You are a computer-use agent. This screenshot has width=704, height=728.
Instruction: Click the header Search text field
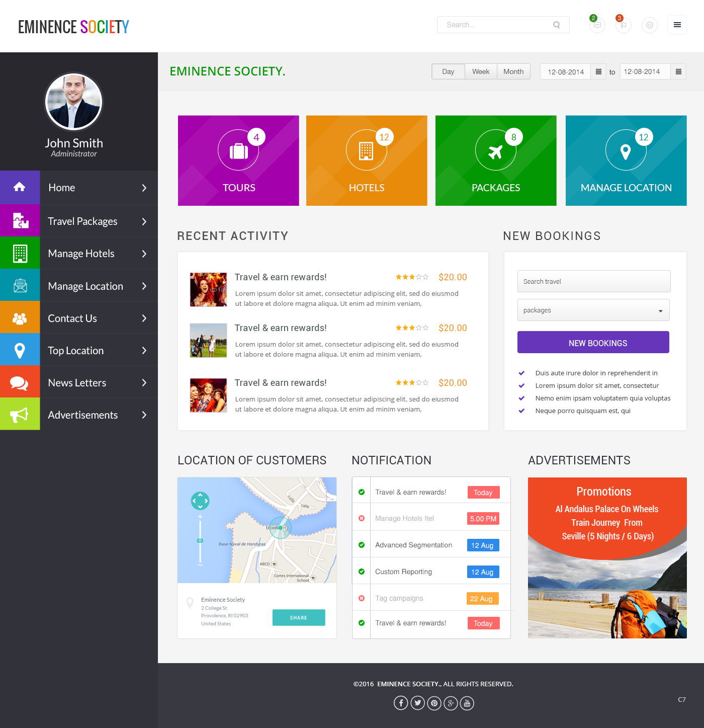point(503,25)
